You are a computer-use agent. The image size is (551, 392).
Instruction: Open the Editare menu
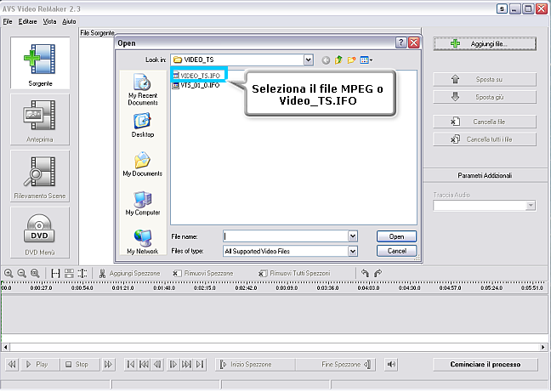point(27,22)
